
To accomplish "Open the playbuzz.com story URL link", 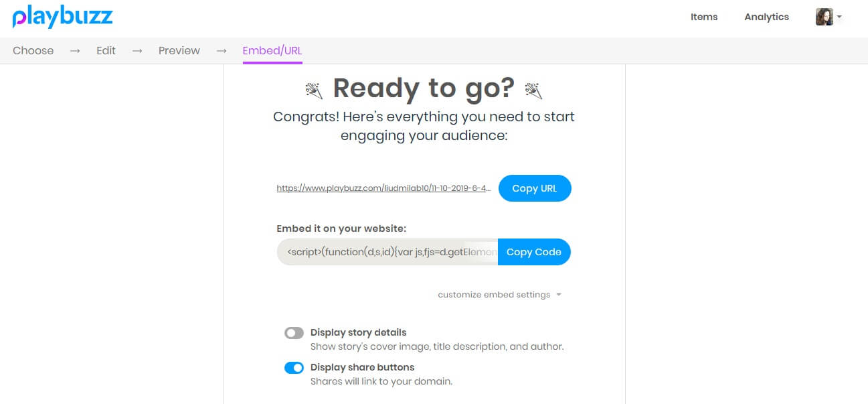I will (385, 189).
